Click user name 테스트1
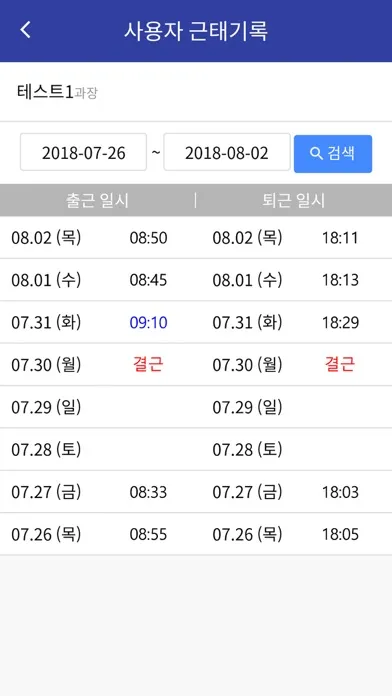 pos(45,92)
